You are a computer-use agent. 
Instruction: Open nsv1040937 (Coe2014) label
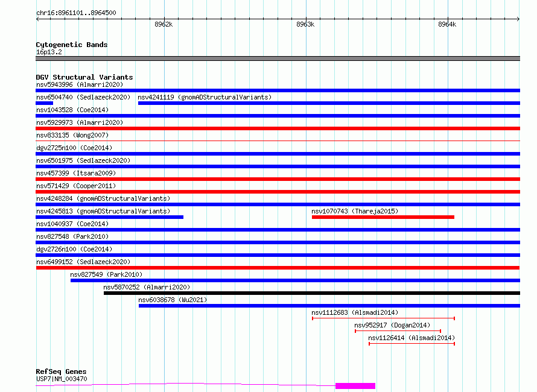[x=72, y=224]
